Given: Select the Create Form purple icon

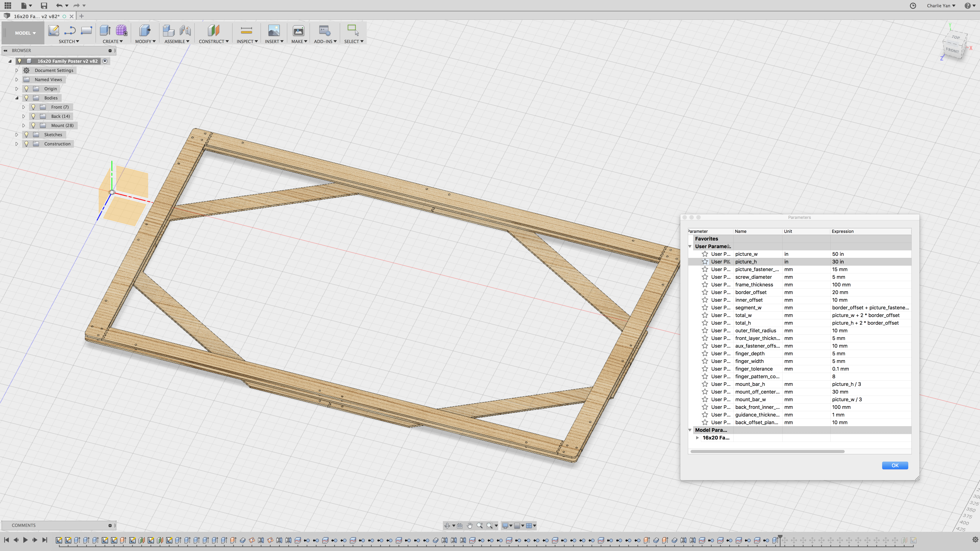Looking at the screenshot, I should coord(121,30).
